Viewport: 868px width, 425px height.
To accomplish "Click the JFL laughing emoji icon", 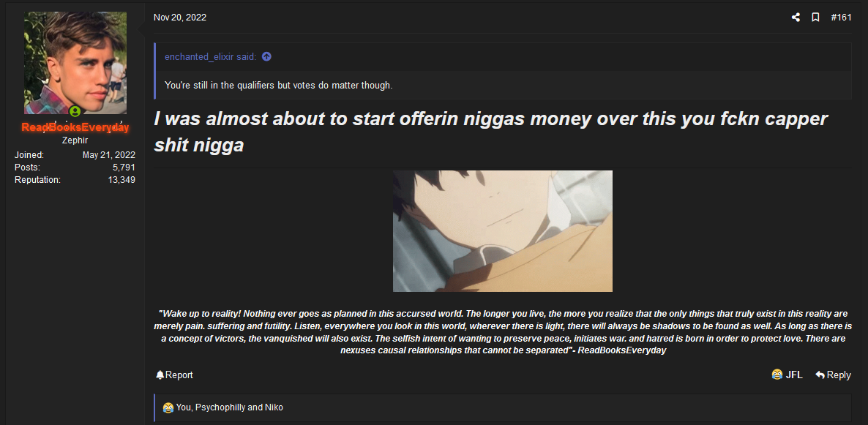I will point(777,375).
